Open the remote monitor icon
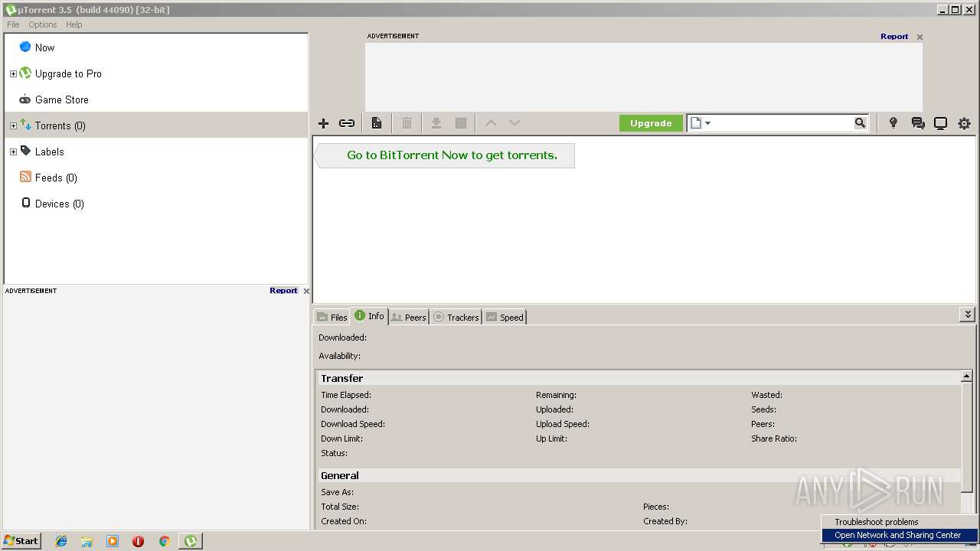Image resolution: width=980 pixels, height=551 pixels. coord(940,123)
